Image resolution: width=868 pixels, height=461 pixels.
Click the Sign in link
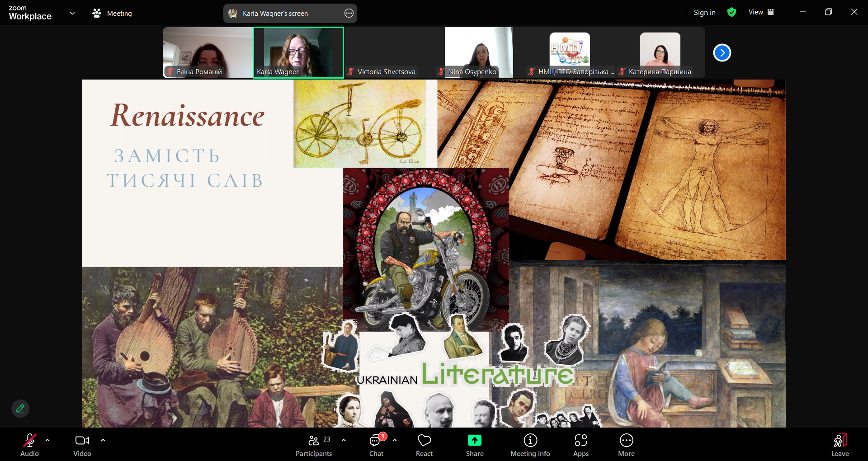pos(704,13)
